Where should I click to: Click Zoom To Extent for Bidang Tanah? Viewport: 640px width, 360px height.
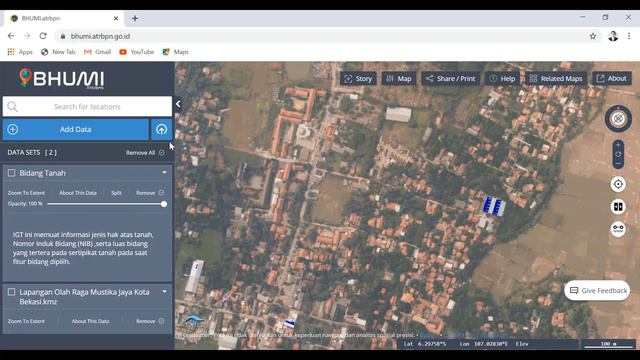pyautogui.click(x=26, y=193)
